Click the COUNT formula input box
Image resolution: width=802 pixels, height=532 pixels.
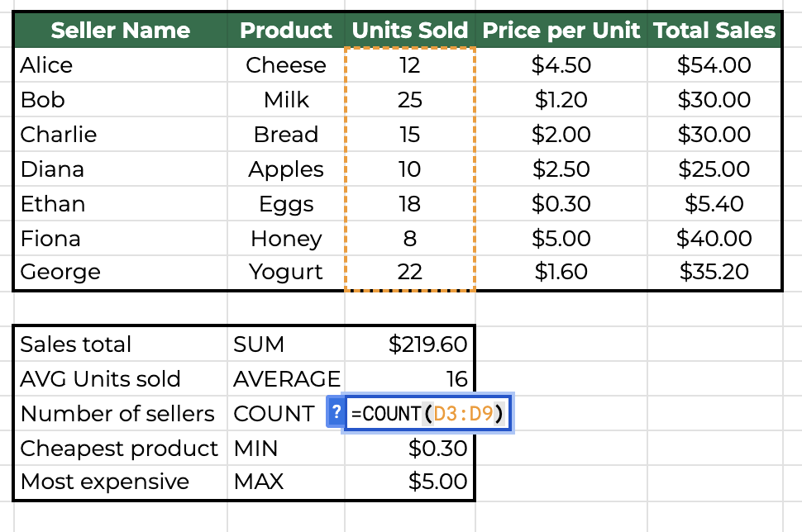(428, 413)
